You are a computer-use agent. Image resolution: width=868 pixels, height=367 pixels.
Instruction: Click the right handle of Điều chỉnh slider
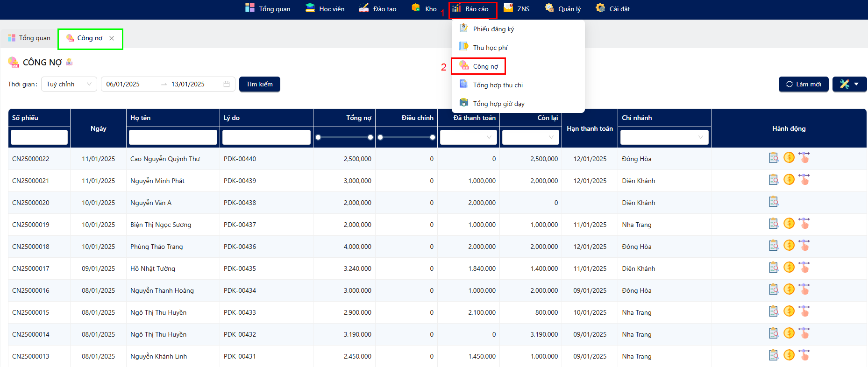click(433, 137)
